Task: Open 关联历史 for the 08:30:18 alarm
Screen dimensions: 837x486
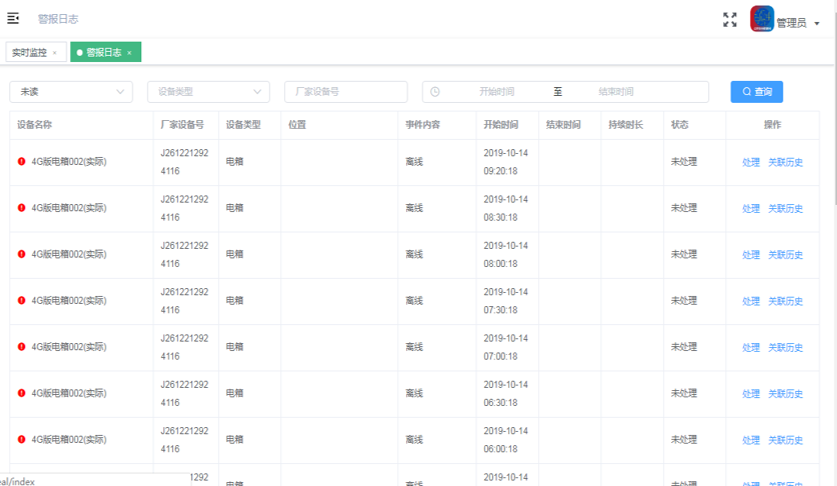Action: [785, 209]
